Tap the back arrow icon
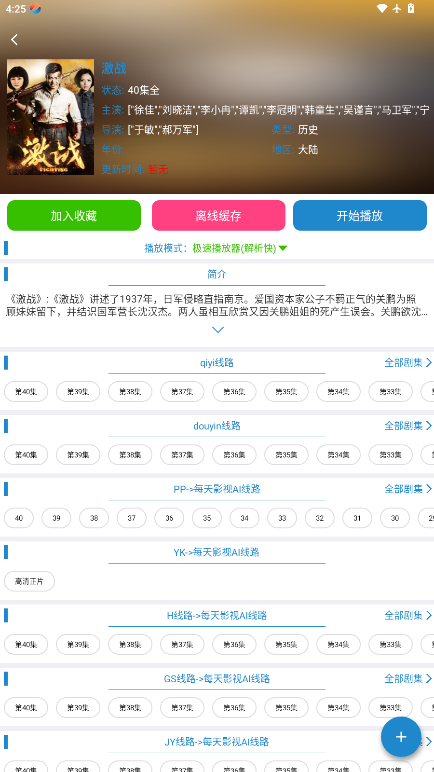 coord(15,40)
